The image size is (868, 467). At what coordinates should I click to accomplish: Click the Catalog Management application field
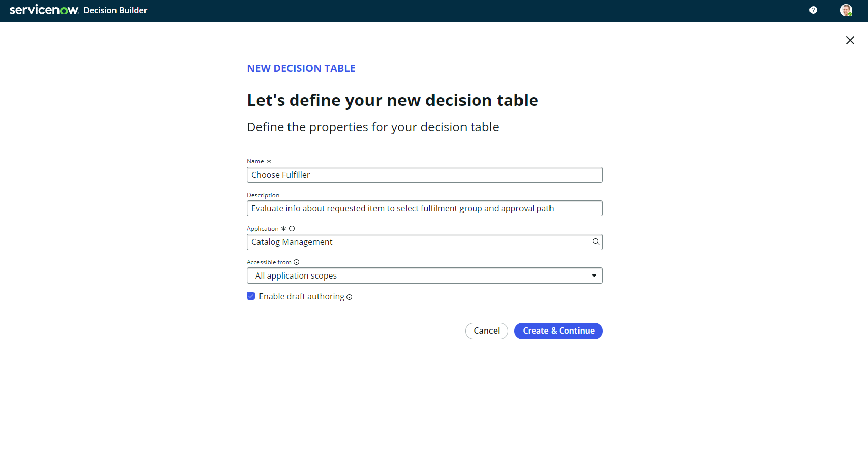click(417, 242)
